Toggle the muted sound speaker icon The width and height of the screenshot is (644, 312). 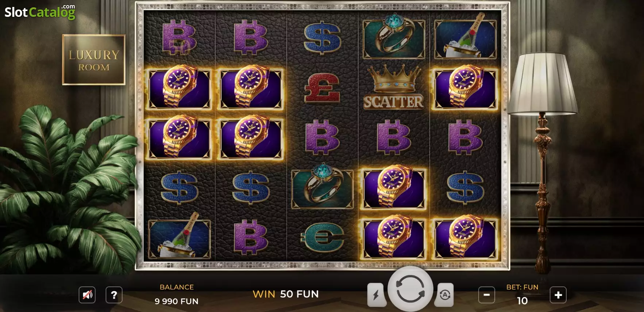(x=87, y=295)
